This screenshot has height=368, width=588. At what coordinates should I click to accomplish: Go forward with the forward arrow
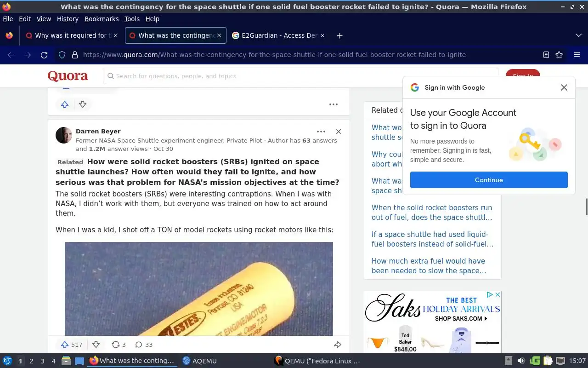pos(28,55)
